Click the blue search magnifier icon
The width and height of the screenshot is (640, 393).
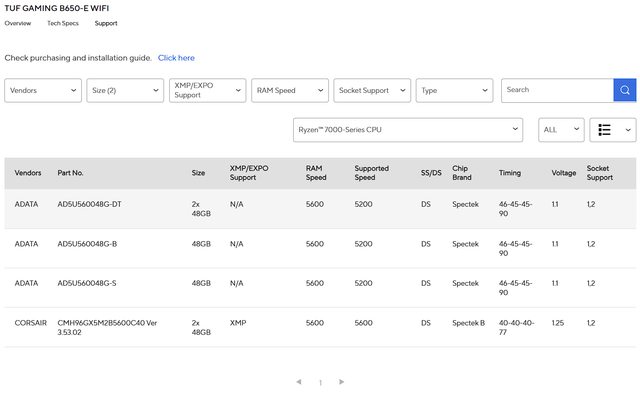[624, 90]
